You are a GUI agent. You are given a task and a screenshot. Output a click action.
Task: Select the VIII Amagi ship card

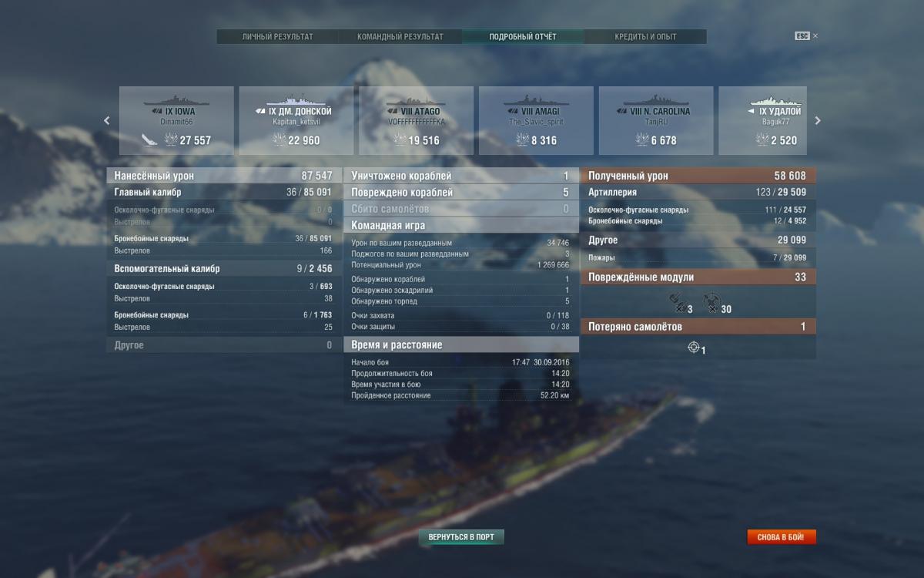(536, 121)
